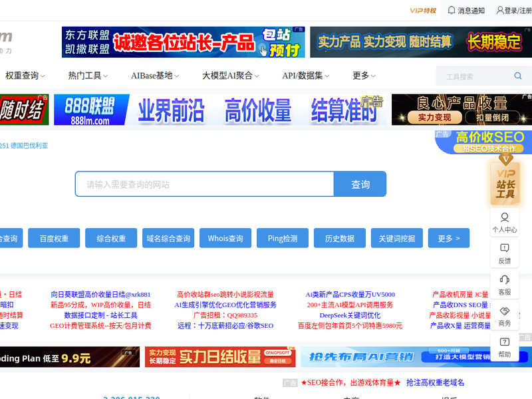Select the Ping检测 tab button
This screenshot has width=532, height=399.
pos(283,238)
